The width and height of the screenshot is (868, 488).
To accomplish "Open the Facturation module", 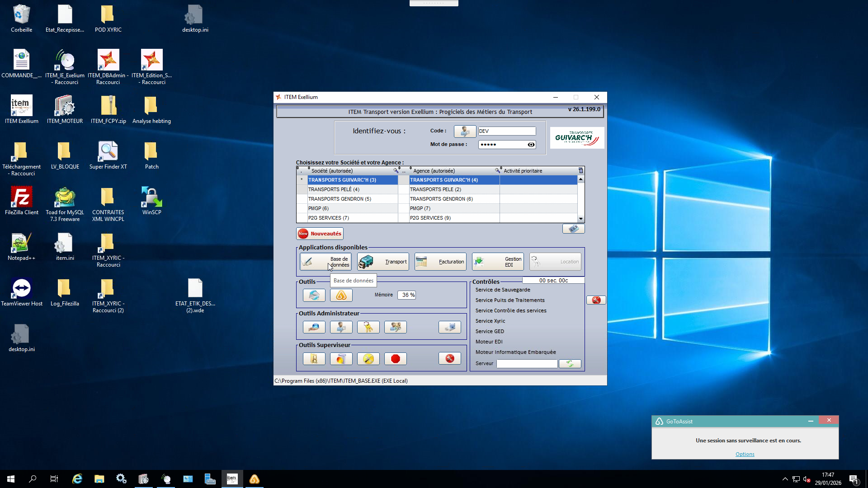I will (440, 262).
